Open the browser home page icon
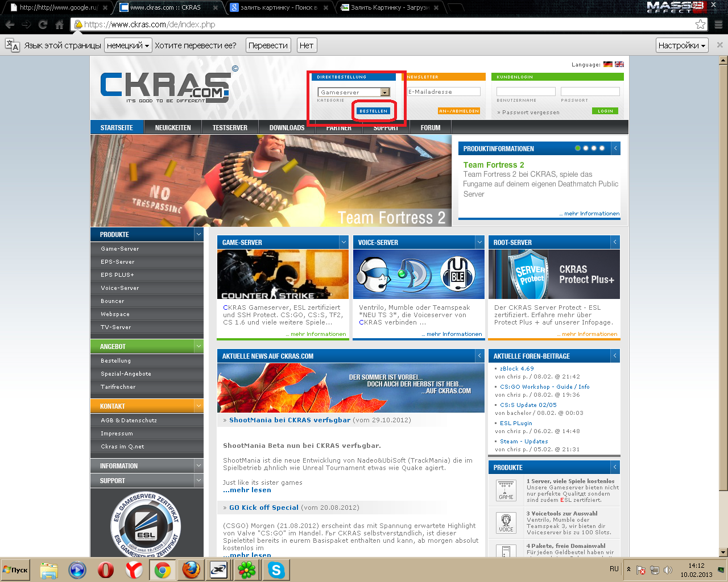Viewport: 728px width, 582px height. coord(59,24)
